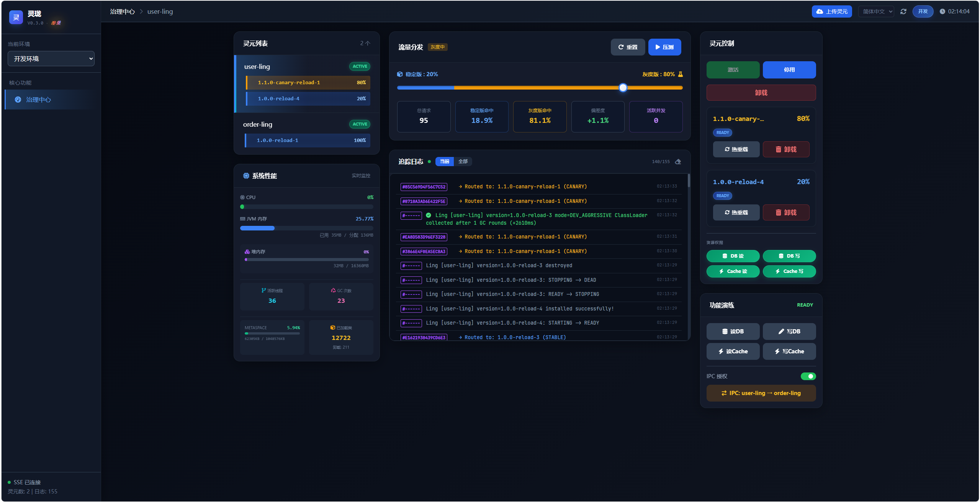Switch trace log to 全部 tab

(463, 162)
